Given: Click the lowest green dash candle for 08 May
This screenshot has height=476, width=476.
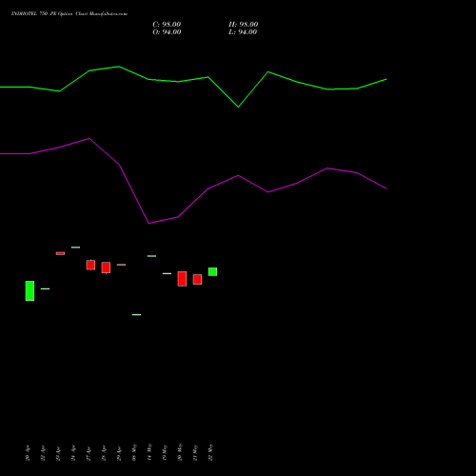Looking at the screenshot, I should (136, 314).
